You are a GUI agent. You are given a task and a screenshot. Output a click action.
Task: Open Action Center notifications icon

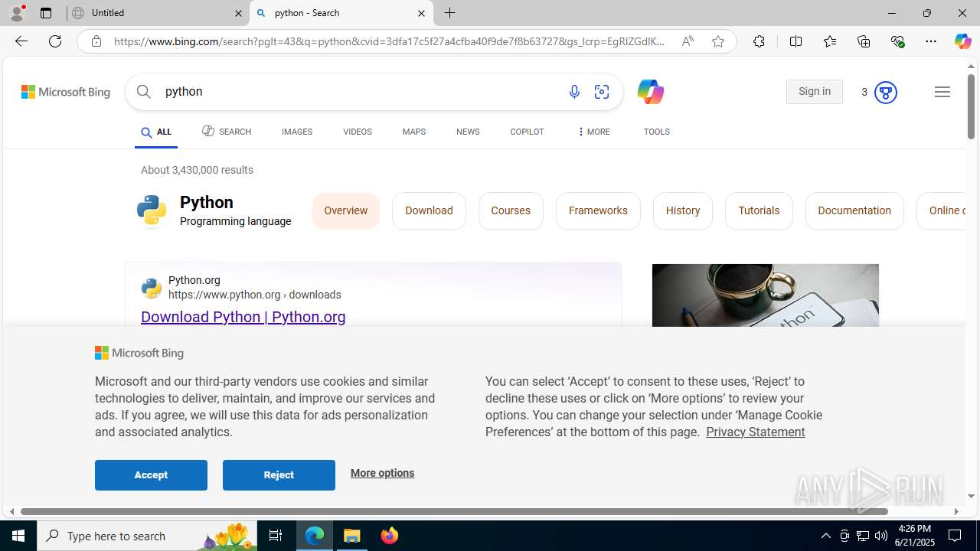955,536
